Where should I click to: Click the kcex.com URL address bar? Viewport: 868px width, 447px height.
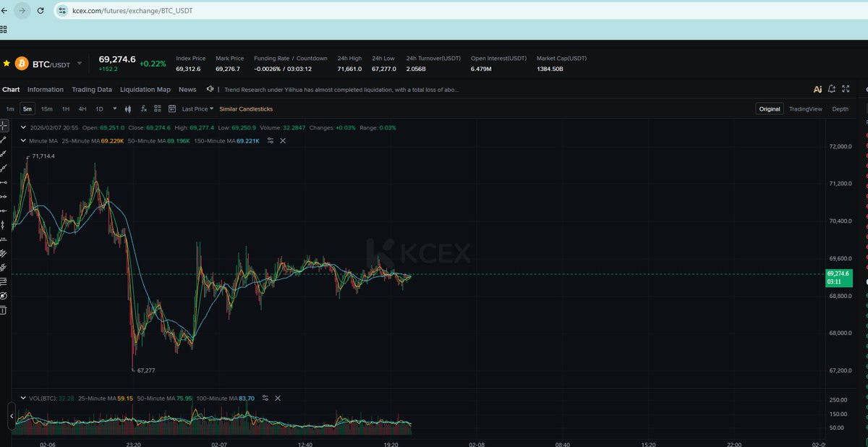(460, 11)
